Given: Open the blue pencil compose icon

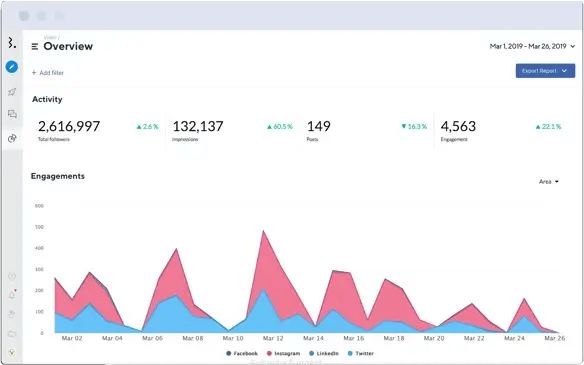Looking at the screenshot, I should [x=12, y=67].
